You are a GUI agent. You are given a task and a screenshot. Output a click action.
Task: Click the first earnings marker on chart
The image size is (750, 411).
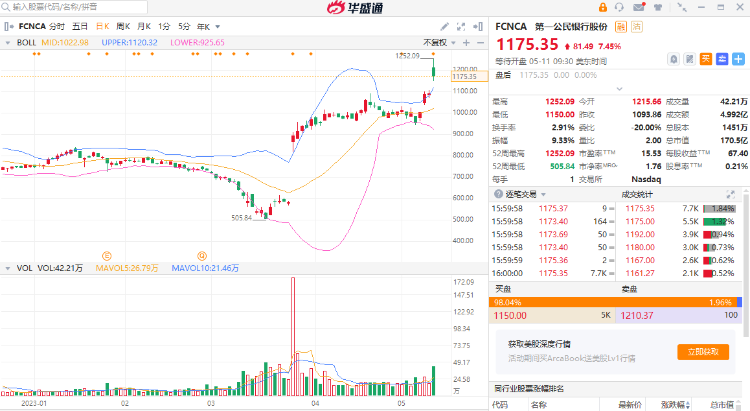click(107, 256)
